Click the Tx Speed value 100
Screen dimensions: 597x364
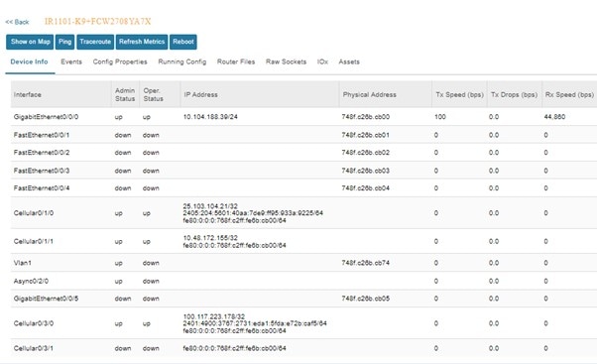tap(440, 117)
